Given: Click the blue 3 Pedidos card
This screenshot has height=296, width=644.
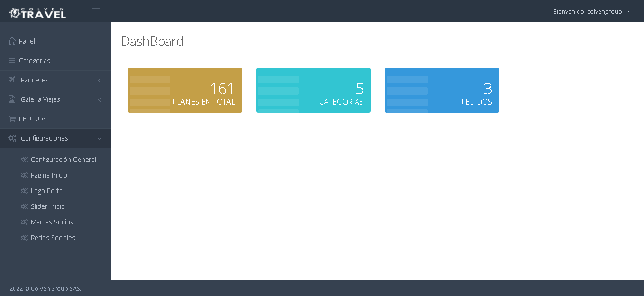Looking at the screenshot, I should [x=442, y=90].
